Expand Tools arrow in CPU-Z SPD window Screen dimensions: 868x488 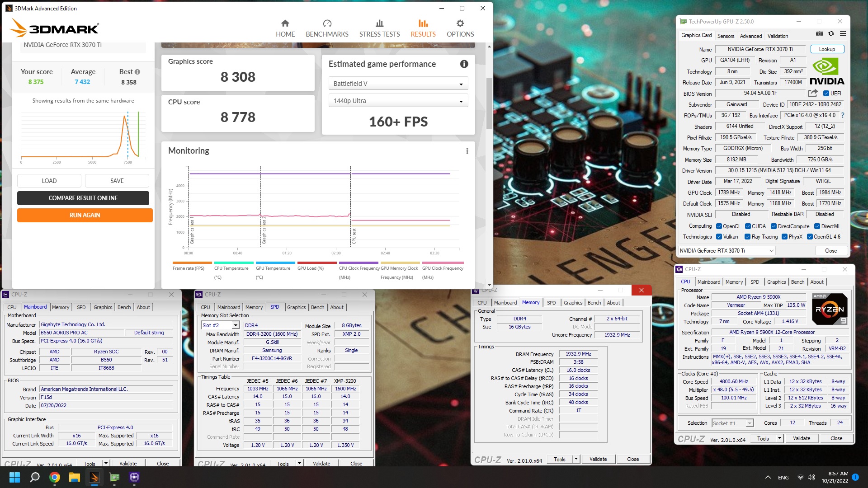299,464
